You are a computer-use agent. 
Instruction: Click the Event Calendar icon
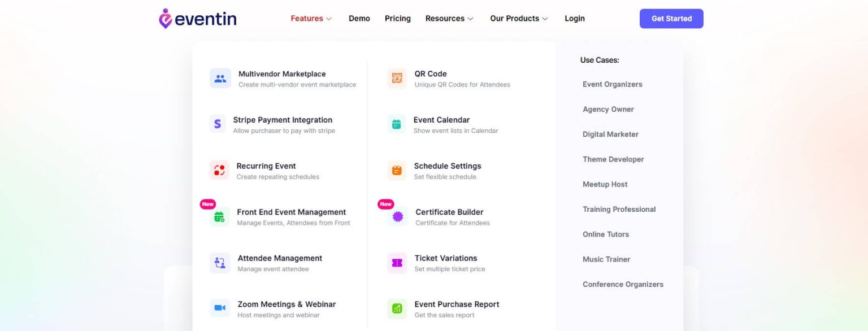397,124
